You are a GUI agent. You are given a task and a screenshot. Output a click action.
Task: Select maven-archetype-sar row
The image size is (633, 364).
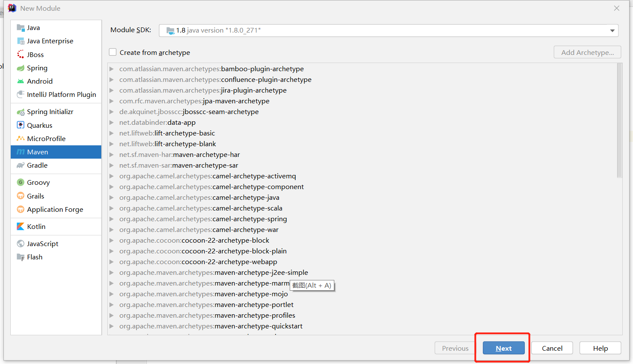(x=362, y=165)
